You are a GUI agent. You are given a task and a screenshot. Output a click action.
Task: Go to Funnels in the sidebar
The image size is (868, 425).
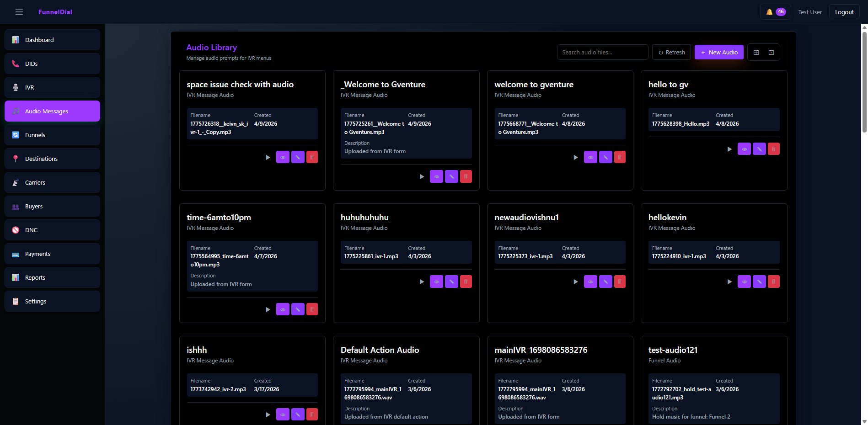click(x=52, y=135)
